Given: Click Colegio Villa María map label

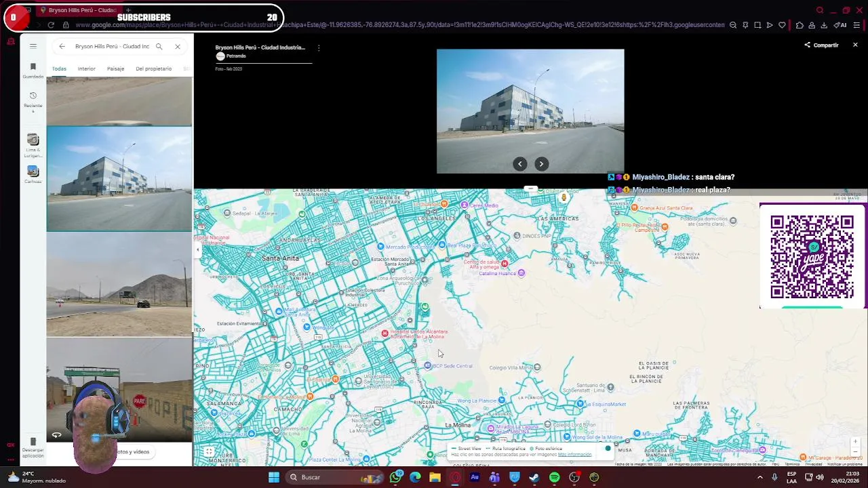Looking at the screenshot, I should coord(511,367).
